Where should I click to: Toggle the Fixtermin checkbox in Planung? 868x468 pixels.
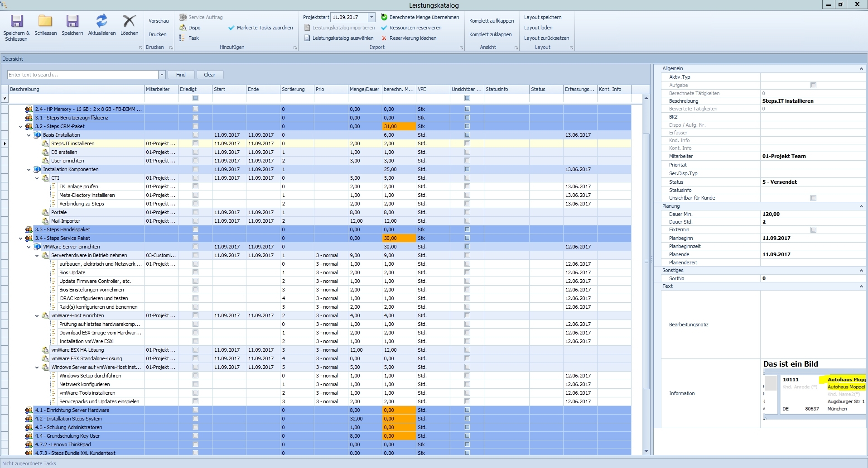coord(813,230)
